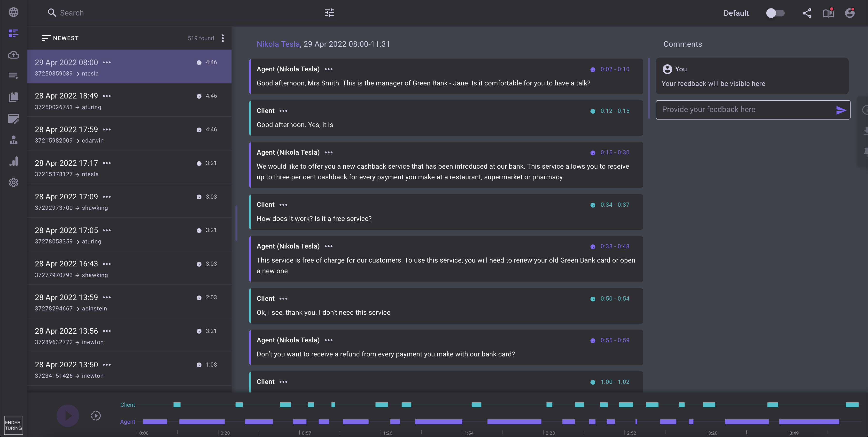Open options for Agent message at 0:02 - 0:10

(329, 69)
